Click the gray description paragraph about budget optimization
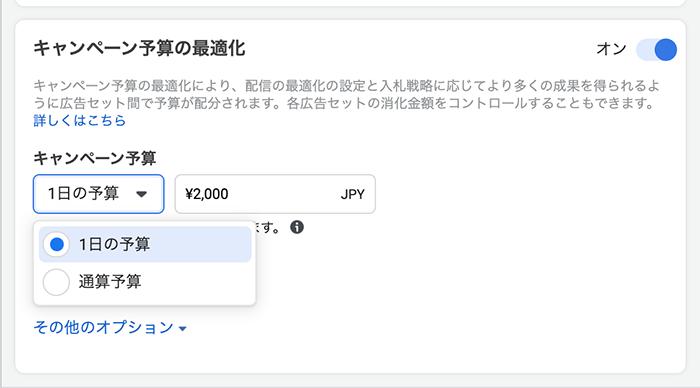700x388 pixels. coord(346,94)
